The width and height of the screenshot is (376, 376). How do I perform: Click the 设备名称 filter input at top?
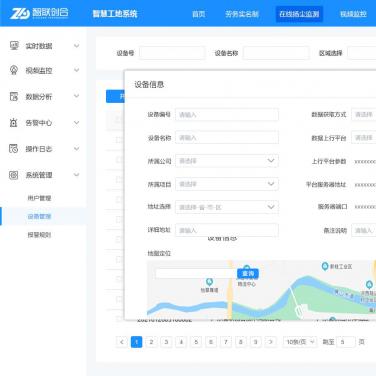276,53
